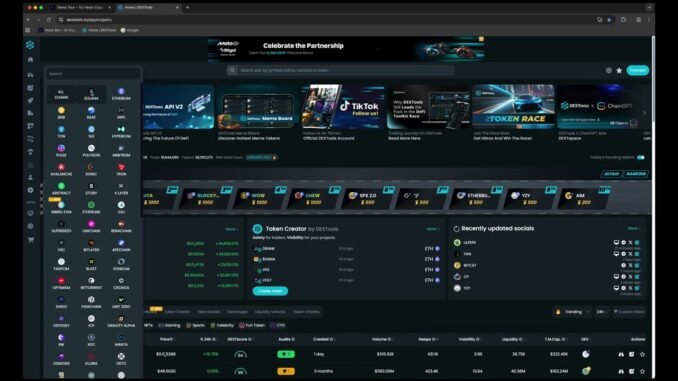Open CHEW token in race strip
Screen dimensions: 678x381
(314, 199)
